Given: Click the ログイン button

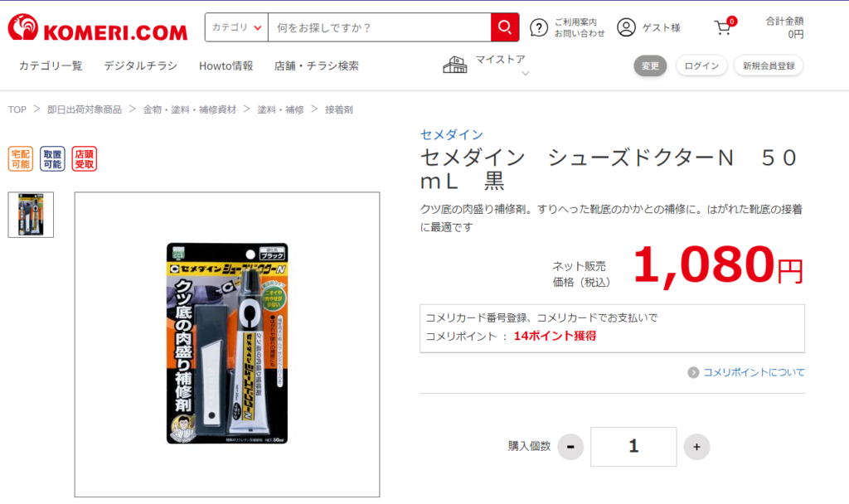Looking at the screenshot, I should (701, 65).
